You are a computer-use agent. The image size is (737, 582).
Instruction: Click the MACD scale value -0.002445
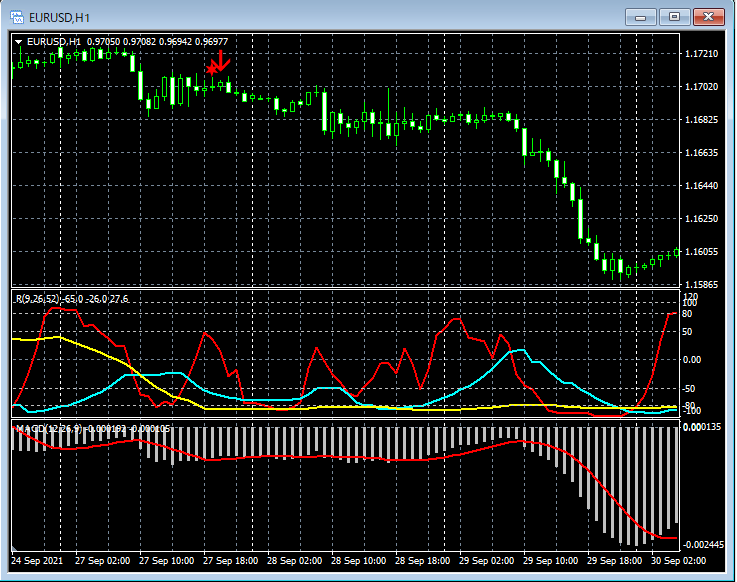click(703, 545)
